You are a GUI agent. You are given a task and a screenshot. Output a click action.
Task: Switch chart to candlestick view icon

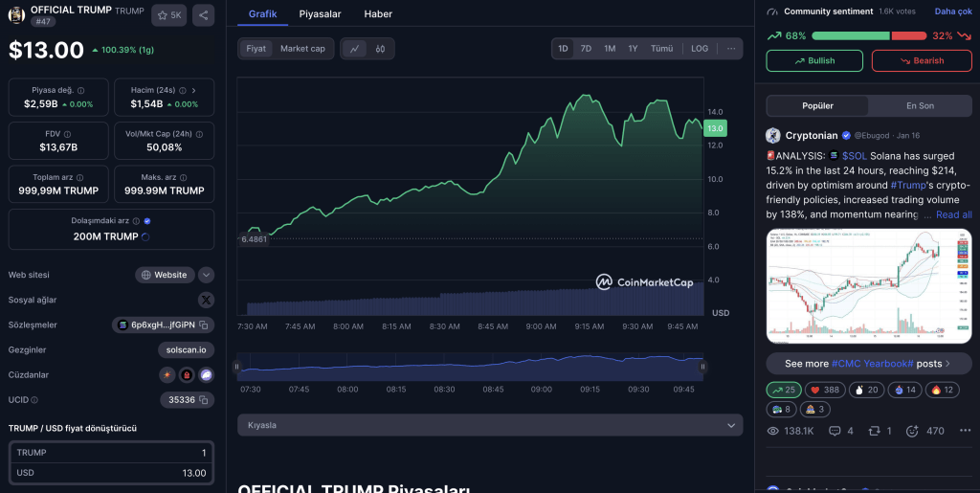tap(380, 49)
